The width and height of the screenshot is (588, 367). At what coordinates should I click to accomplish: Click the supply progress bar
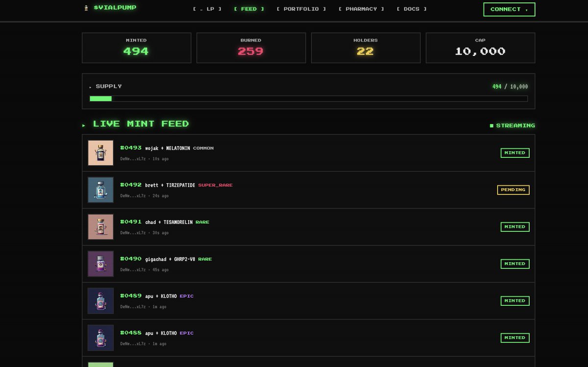pyautogui.click(x=308, y=98)
